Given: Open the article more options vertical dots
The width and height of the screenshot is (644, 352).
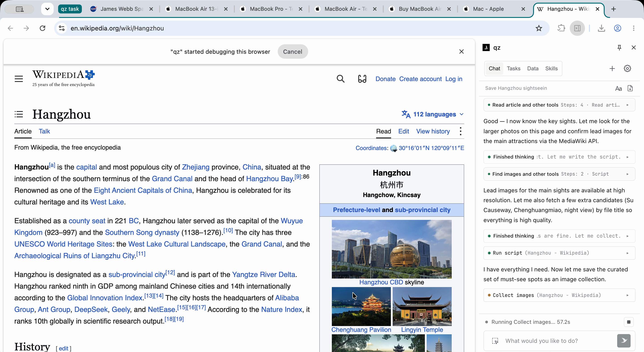Looking at the screenshot, I should (460, 131).
